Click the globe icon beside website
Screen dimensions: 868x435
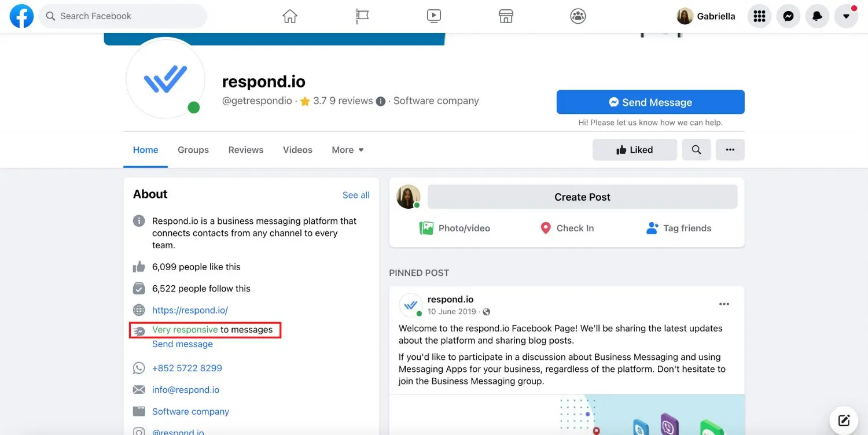click(139, 310)
